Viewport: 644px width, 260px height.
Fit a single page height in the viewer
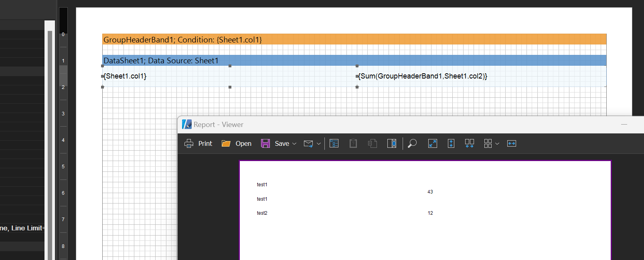click(451, 143)
